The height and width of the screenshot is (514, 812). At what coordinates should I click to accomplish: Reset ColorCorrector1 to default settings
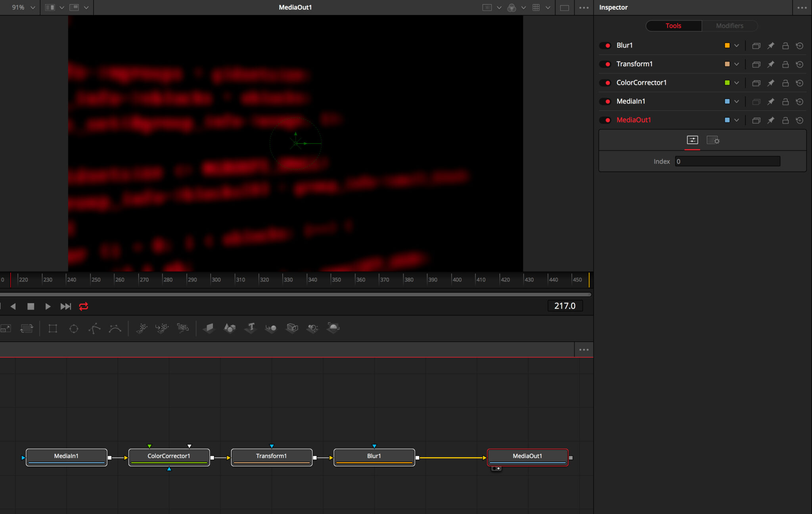click(800, 83)
